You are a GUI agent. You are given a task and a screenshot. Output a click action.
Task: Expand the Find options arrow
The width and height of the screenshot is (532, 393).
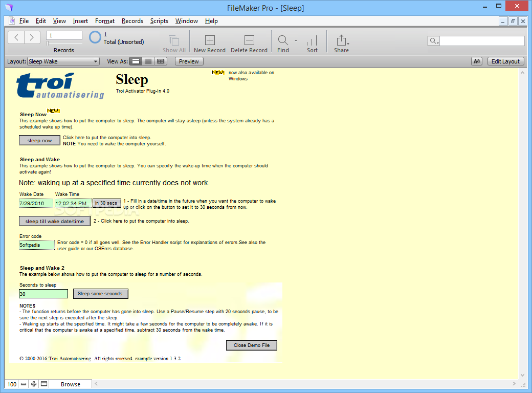pos(296,40)
